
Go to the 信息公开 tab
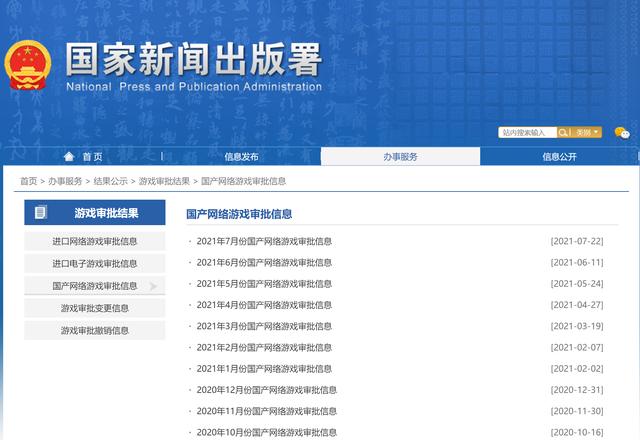point(559,157)
